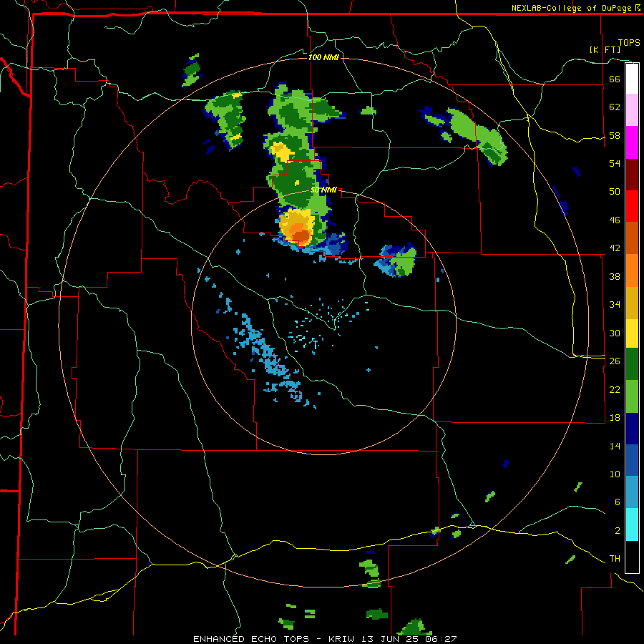The height and width of the screenshot is (644, 644).
Task: Click the legend value 66
Action: pyautogui.click(x=615, y=79)
